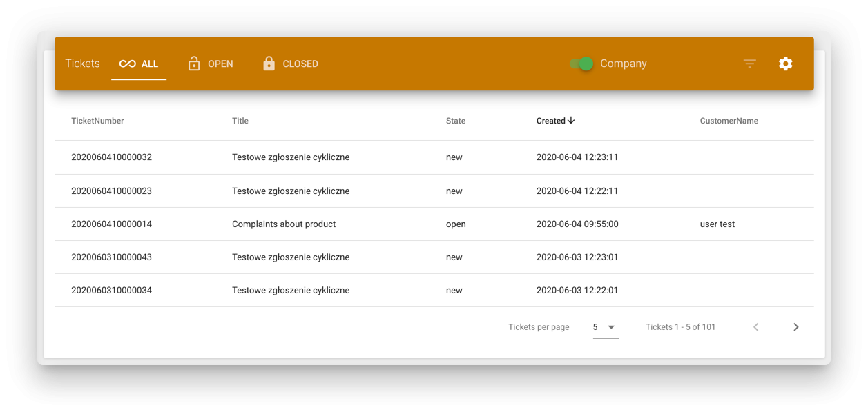The width and height of the screenshot is (868, 410).
Task: Select ticket 2020060310000034
Action: coord(111,291)
